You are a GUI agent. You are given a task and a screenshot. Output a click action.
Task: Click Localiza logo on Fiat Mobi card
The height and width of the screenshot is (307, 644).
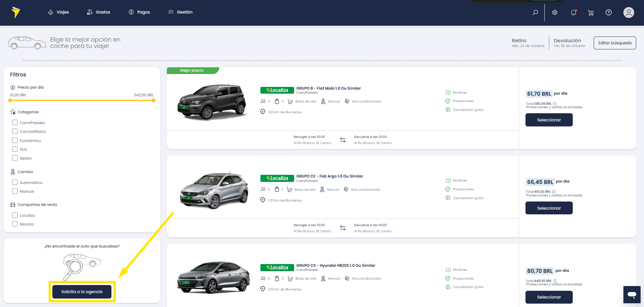click(x=277, y=90)
